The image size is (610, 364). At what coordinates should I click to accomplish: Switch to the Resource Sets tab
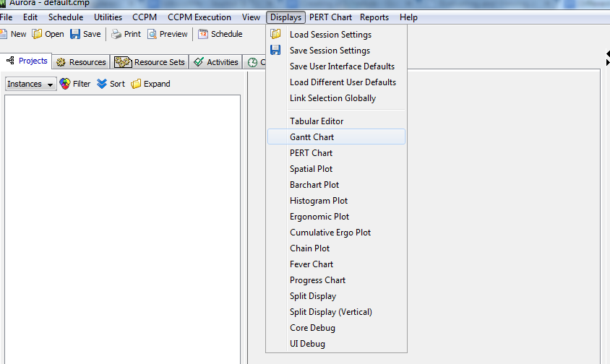150,62
